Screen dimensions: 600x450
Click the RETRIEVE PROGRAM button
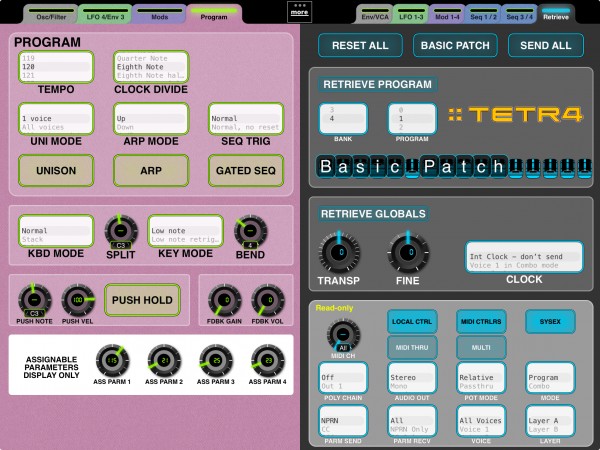(377, 84)
